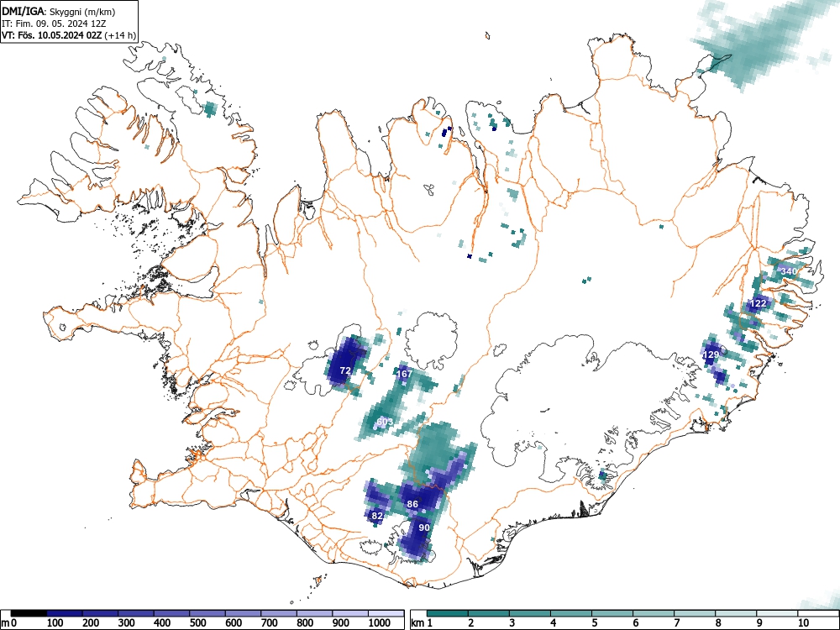Click the 'km 1' legend label
Viewport: 840px width, 630px height.
click(423, 623)
